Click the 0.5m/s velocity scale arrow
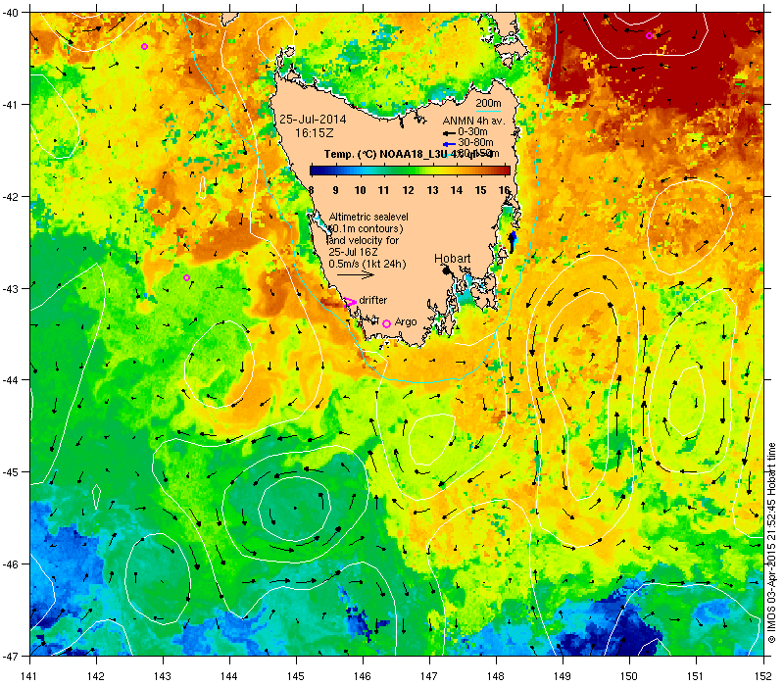Image resolution: width=784 pixels, height=686 pixels. 356,274
